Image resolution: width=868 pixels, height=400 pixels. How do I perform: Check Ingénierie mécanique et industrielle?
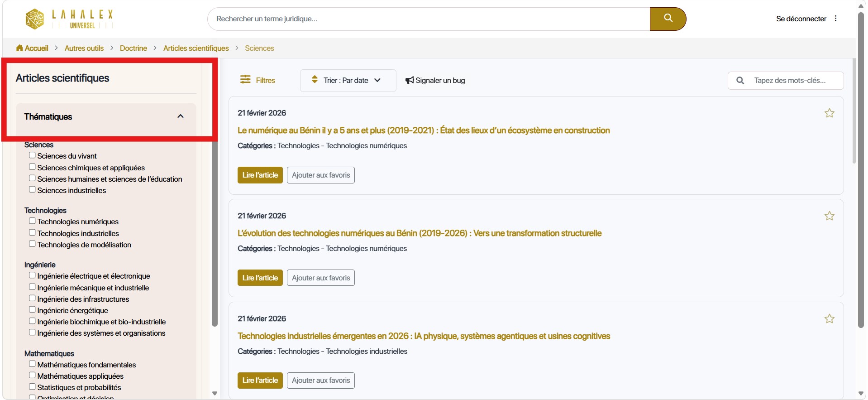(x=32, y=287)
